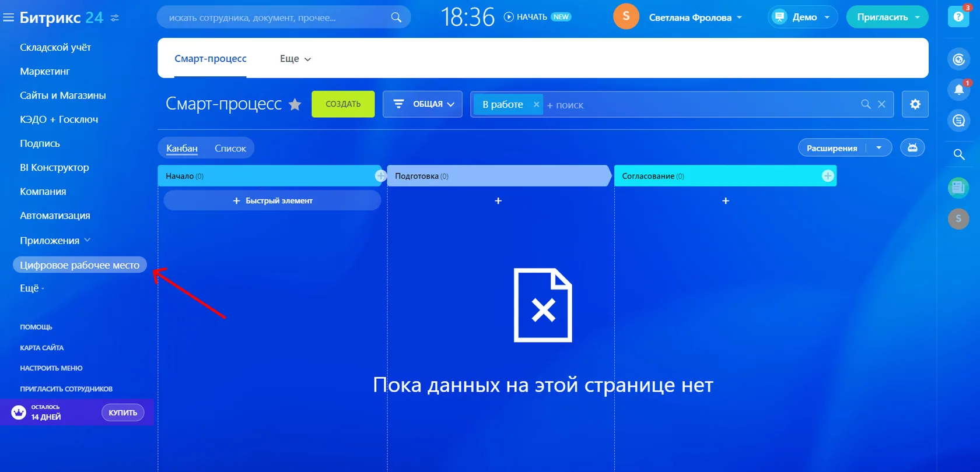The image size is (980, 472).
Task: Open the Светлана Фролова profile dropdown
Action: point(695,17)
